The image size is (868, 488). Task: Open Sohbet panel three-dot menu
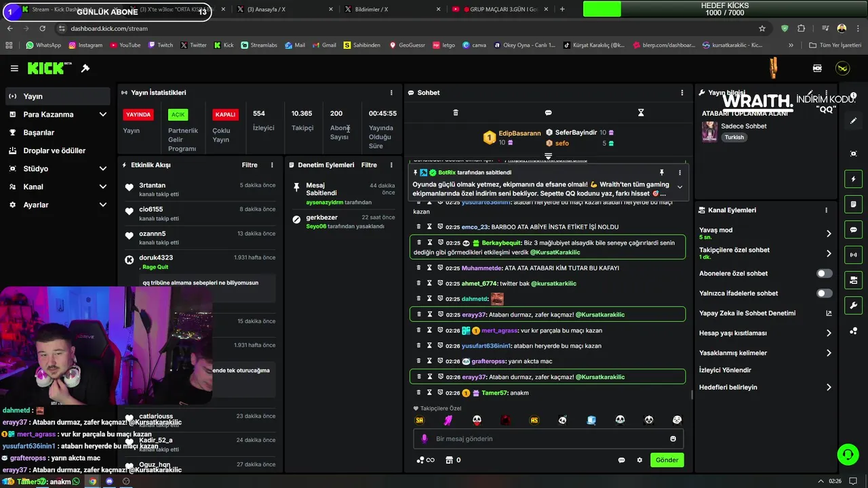pos(682,92)
